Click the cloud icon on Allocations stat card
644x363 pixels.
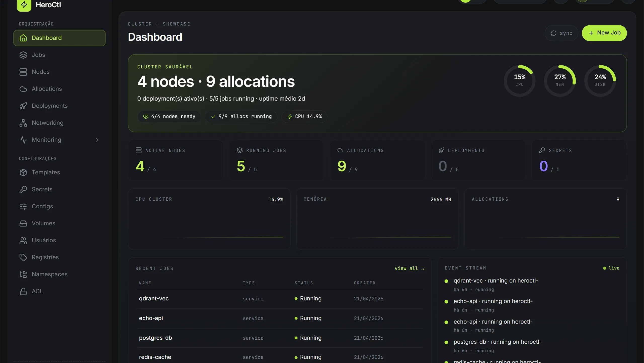pyautogui.click(x=340, y=150)
